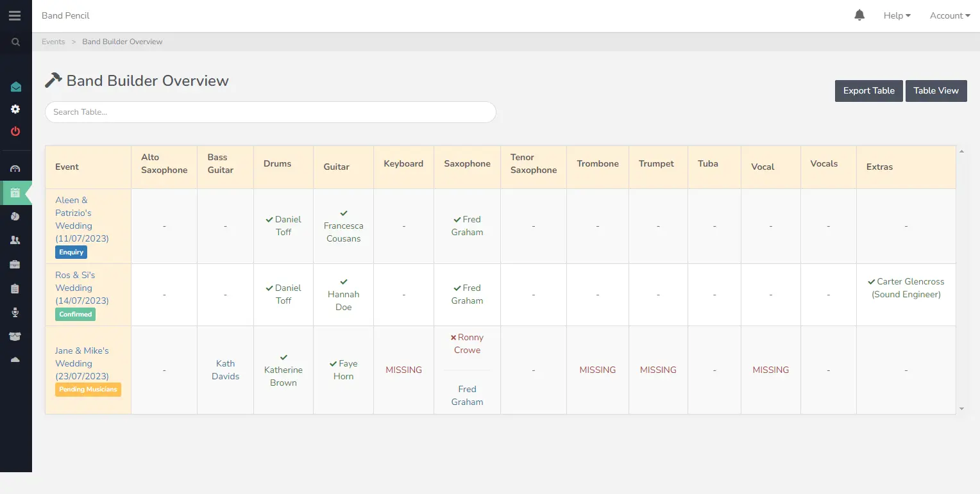Focus the Search Table input field
Viewport: 980px width, 494px height.
point(271,112)
